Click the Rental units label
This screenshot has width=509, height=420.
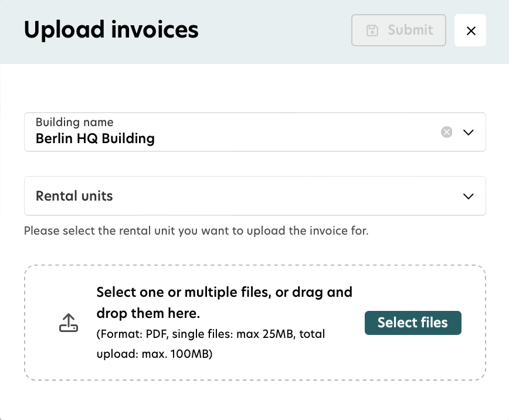(x=74, y=196)
